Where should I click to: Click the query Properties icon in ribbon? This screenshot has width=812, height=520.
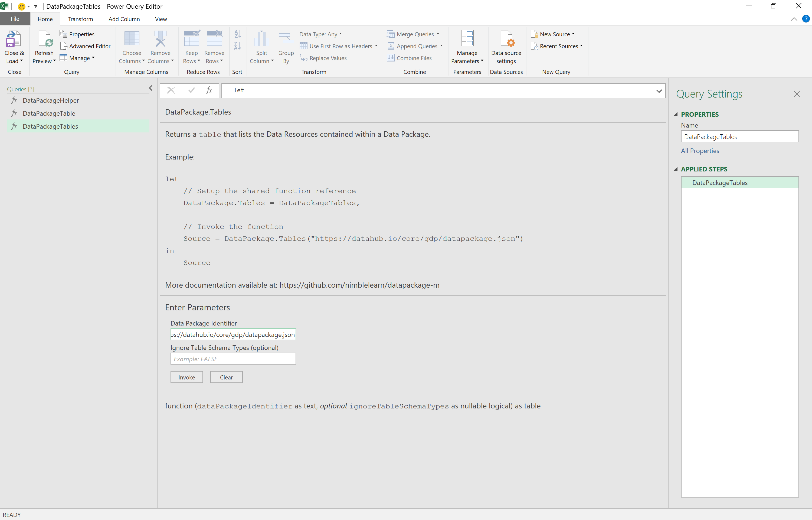coord(63,34)
